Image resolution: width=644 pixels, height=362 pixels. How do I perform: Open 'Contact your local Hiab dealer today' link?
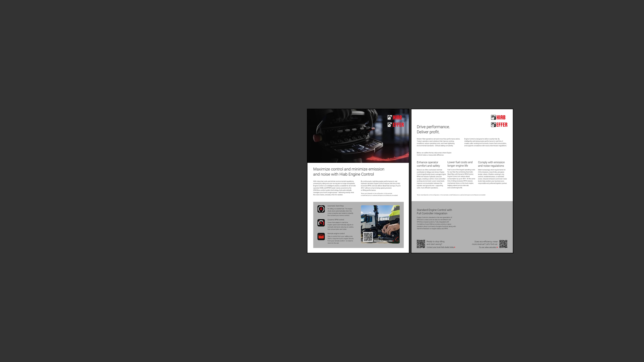point(441,247)
